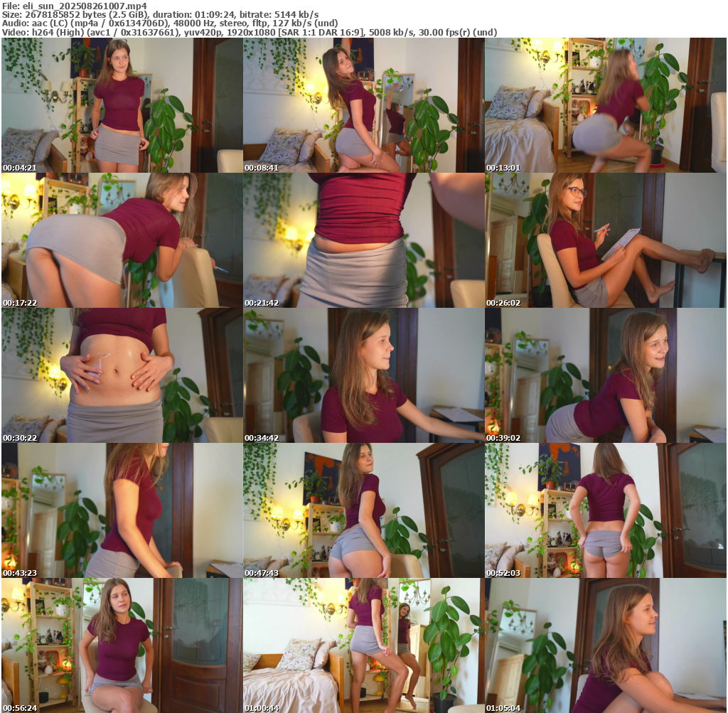The image size is (728, 713).
Task: Select the thumbnail stamped 01:00:44
Action: click(x=363, y=645)
